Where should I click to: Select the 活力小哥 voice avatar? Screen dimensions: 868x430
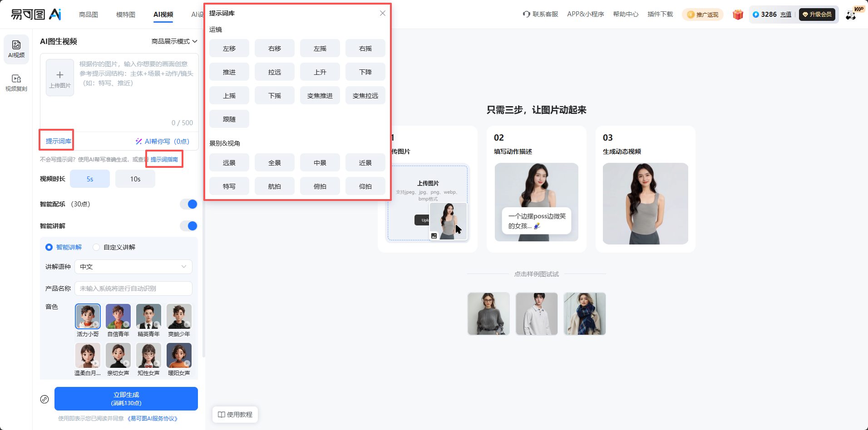coord(88,316)
